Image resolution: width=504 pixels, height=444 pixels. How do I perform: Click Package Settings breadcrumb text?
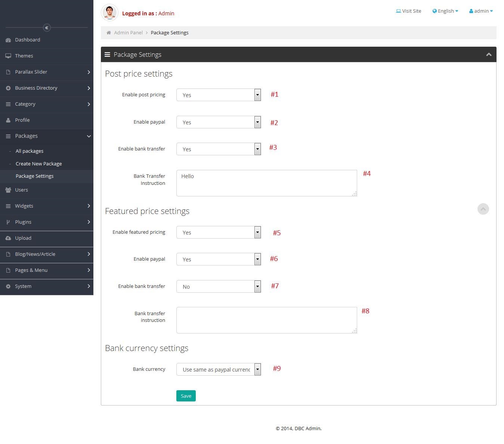(170, 33)
